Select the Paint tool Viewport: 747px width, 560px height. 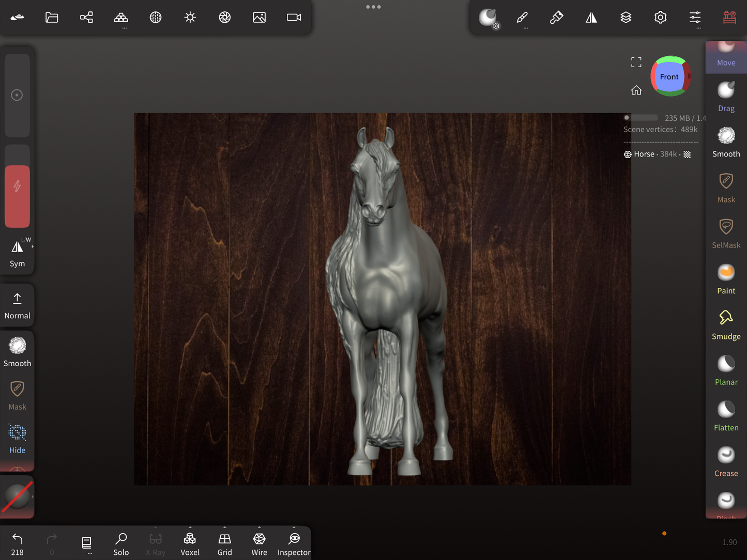(x=726, y=279)
